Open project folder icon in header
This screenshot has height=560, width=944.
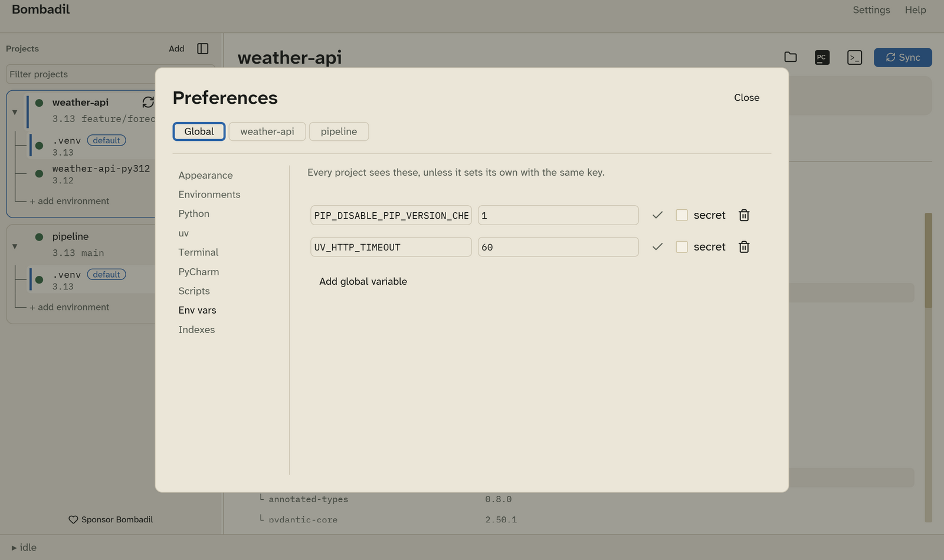(791, 57)
